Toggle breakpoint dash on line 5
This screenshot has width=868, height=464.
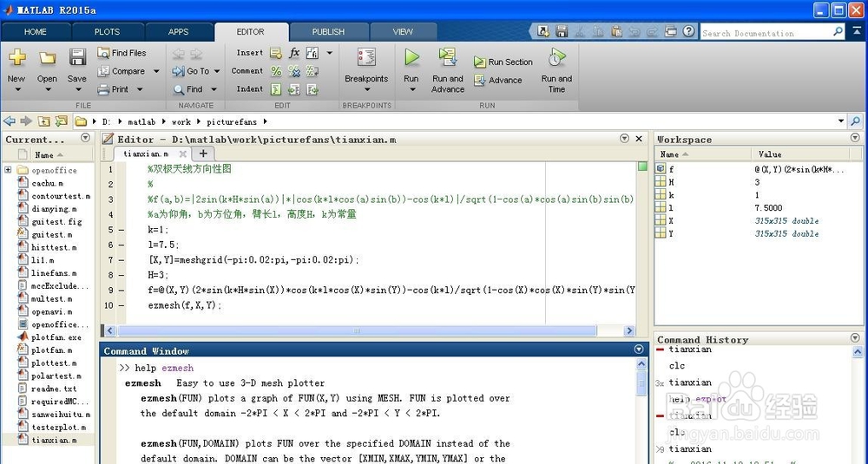point(122,230)
